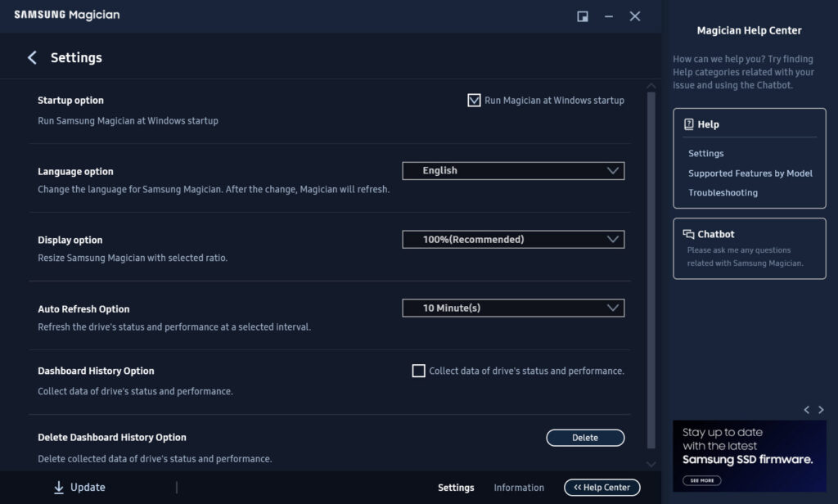Enable Collect data of drive's status checkbox
This screenshot has height=504, width=838.
click(x=418, y=371)
